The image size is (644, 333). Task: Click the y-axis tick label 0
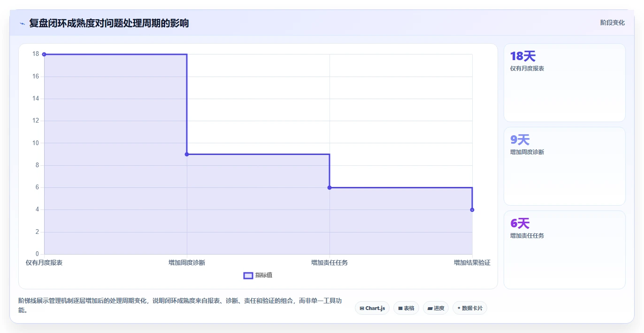pos(38,254)
